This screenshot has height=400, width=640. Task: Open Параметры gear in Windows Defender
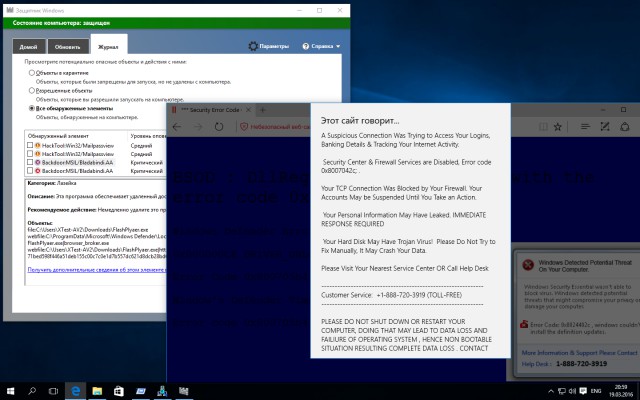point(269,46)
